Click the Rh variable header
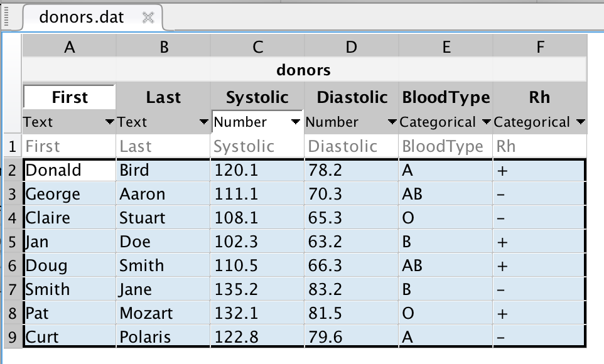The height and width of the screenshot is (364, 604). [540, 97]
